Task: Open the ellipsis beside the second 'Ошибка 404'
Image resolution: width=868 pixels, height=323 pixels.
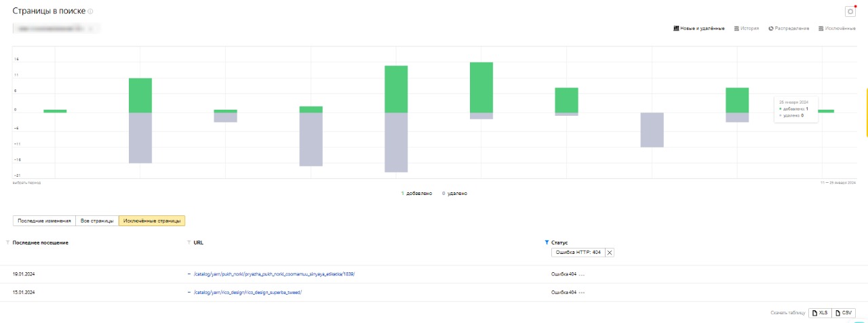Action: (x=582, y=293)
